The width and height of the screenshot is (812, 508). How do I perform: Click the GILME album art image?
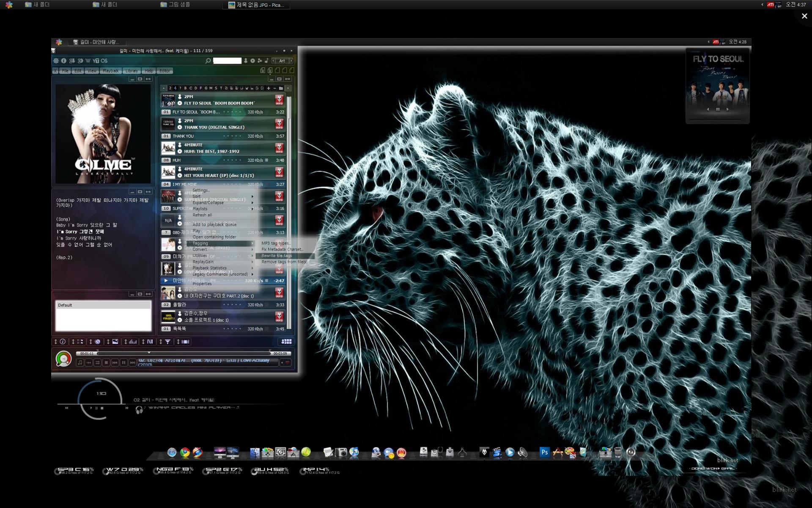[x=103, y=133]
